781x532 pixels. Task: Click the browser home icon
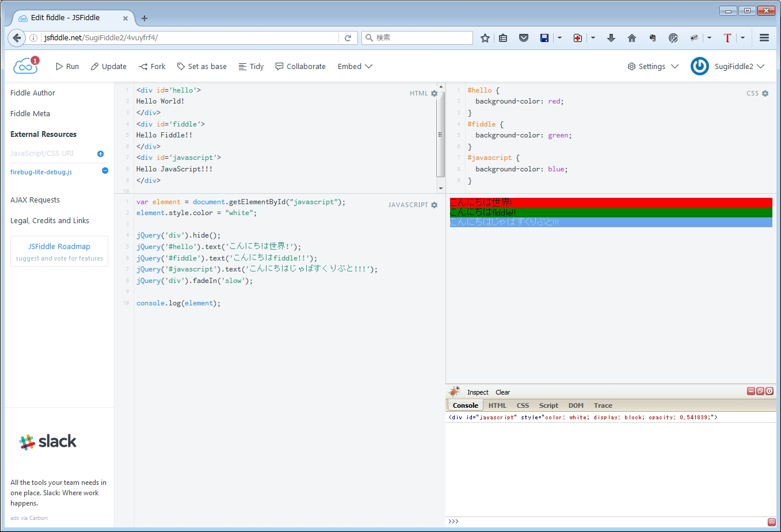click(631, 38)
